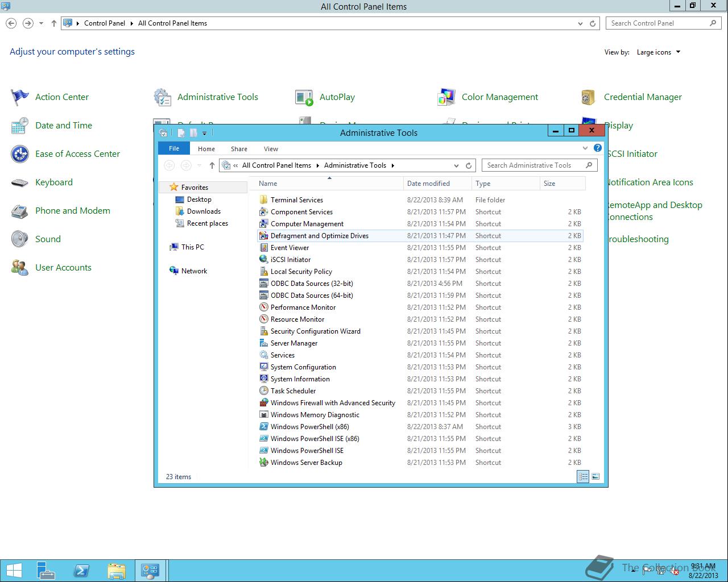728x582 pixels.
Task: Open the Phone and Modem icon
Action: coord(20,211)
